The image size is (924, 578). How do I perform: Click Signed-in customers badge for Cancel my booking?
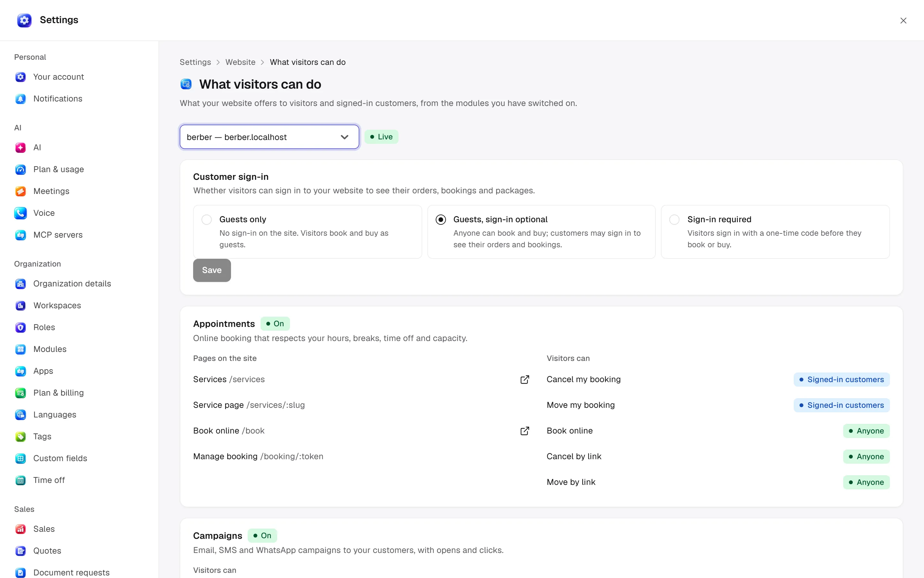coord(842,380)
